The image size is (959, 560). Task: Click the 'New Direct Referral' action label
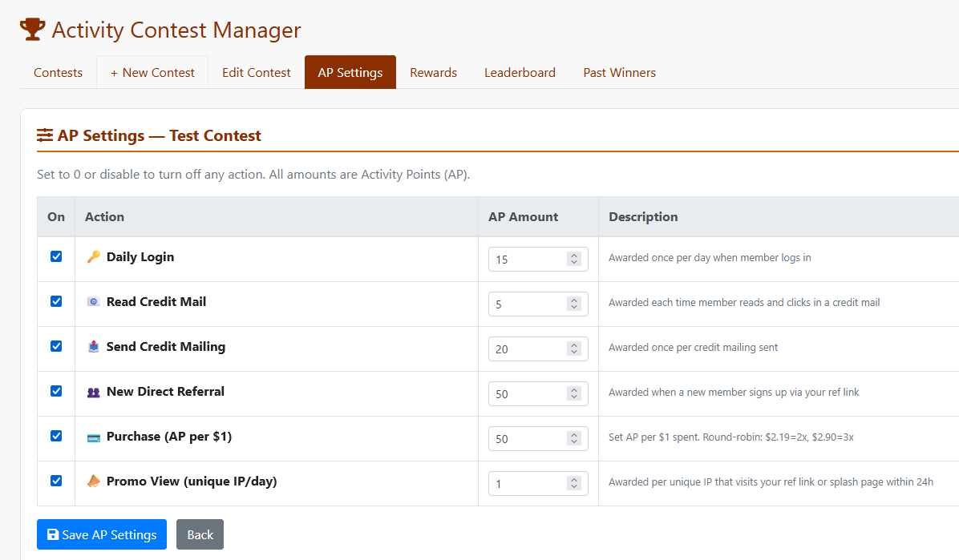165,391
